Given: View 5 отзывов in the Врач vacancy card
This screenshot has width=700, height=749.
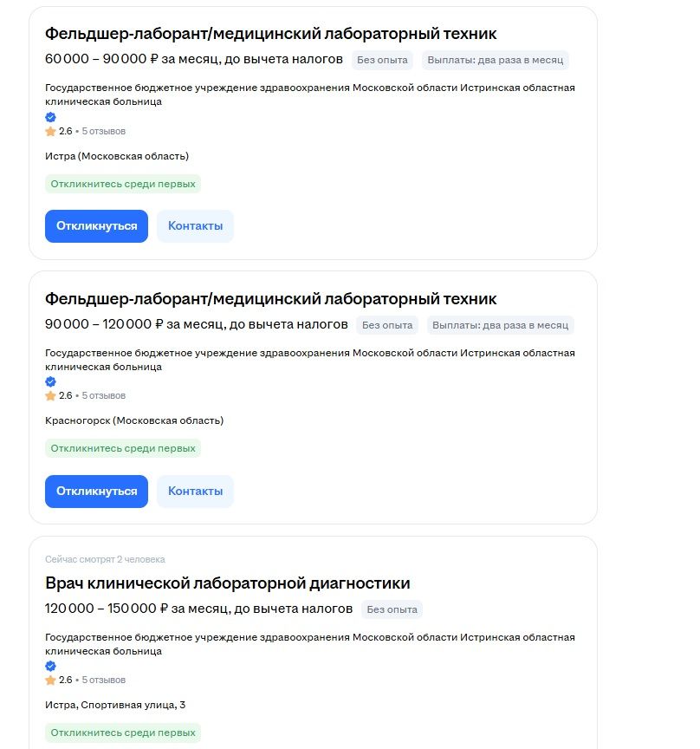Looking at the screenshot, I should [104, 681].
